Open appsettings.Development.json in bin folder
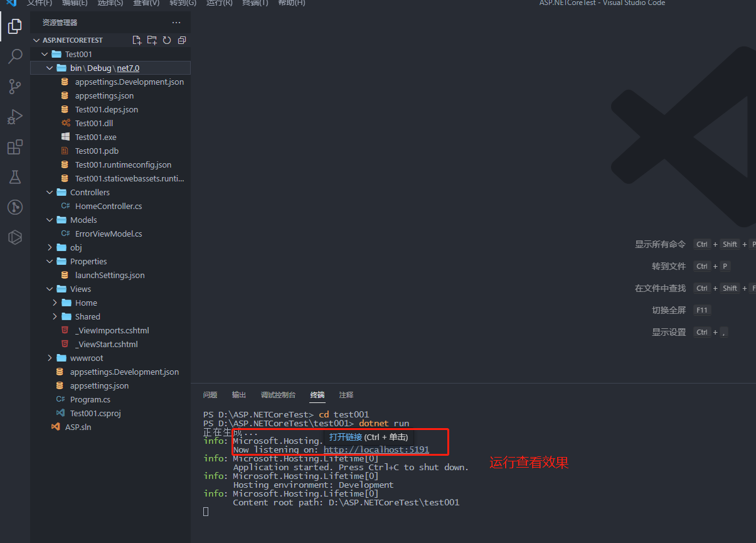The image size is (756, 543). click(x=129, y=82)
